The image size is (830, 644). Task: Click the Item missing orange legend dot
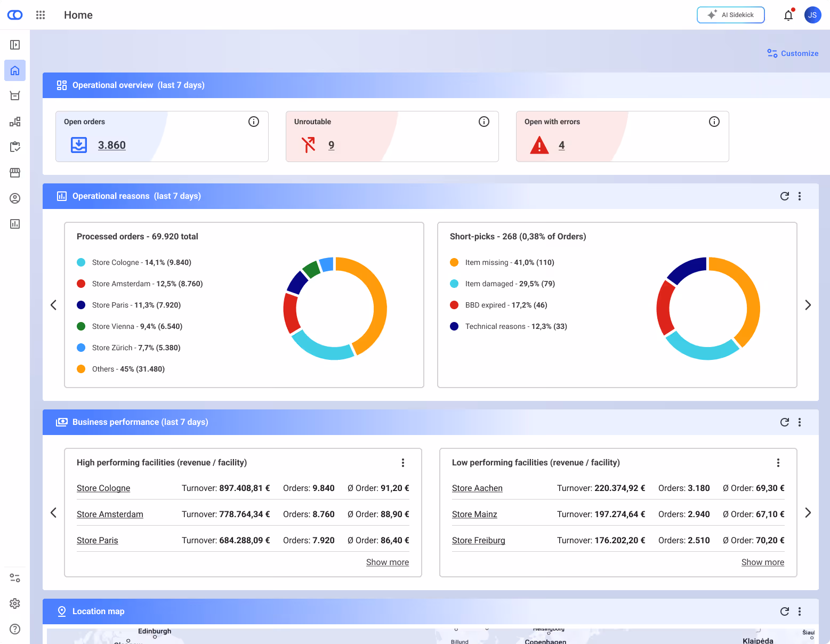(454, 262)
